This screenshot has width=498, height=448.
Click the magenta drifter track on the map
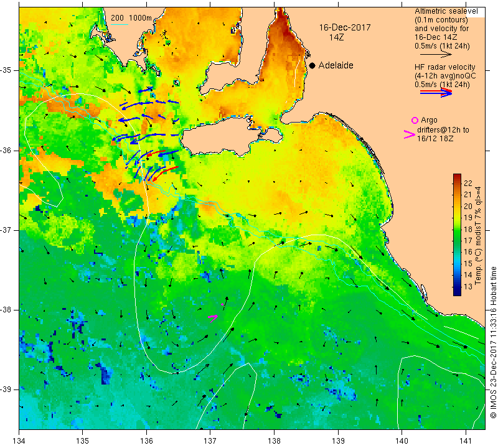click(x=213, y=318)
